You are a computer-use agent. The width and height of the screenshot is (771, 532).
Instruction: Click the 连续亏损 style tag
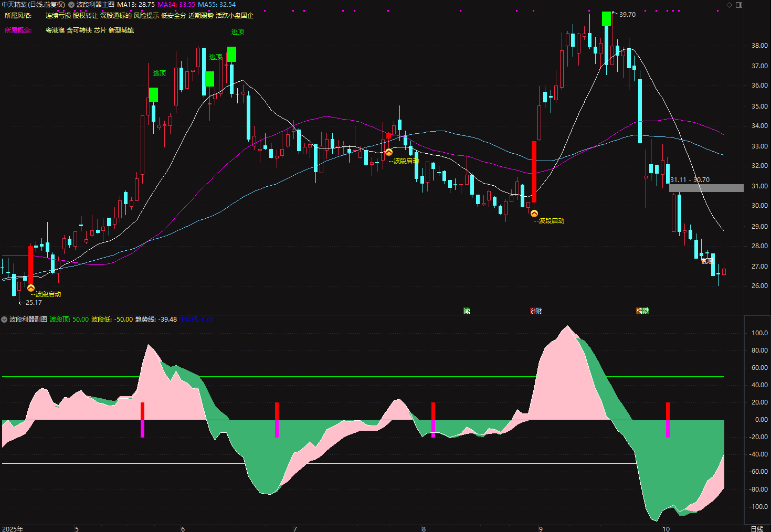coord(58,16)
